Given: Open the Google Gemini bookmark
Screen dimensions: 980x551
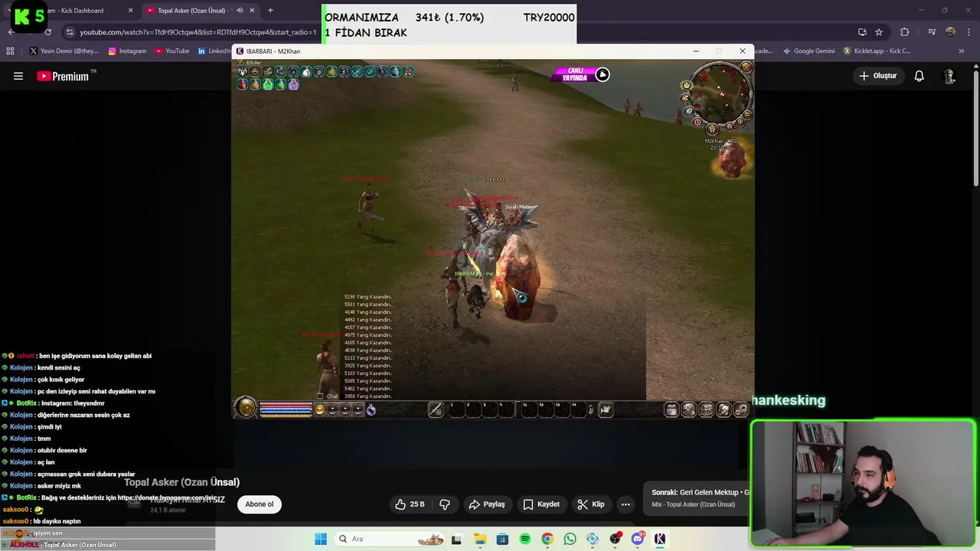Looking at the screenshot, I should (808, 51).
